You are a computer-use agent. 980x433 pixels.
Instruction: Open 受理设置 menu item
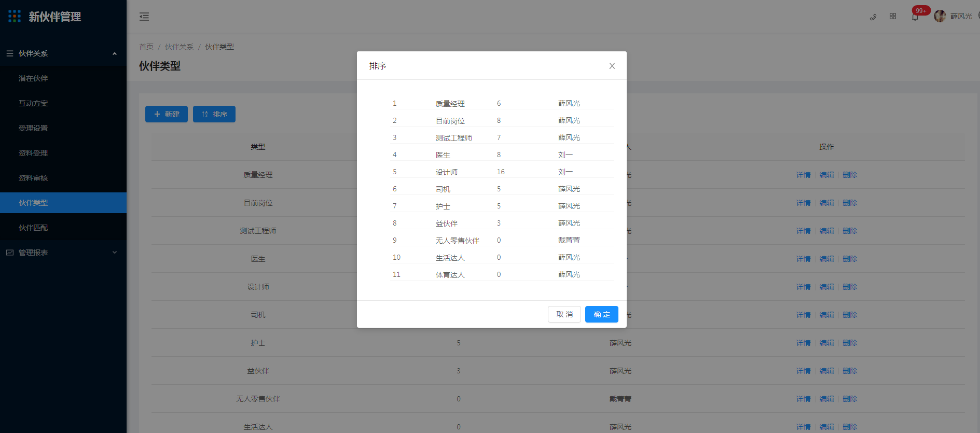pos(63,128)
